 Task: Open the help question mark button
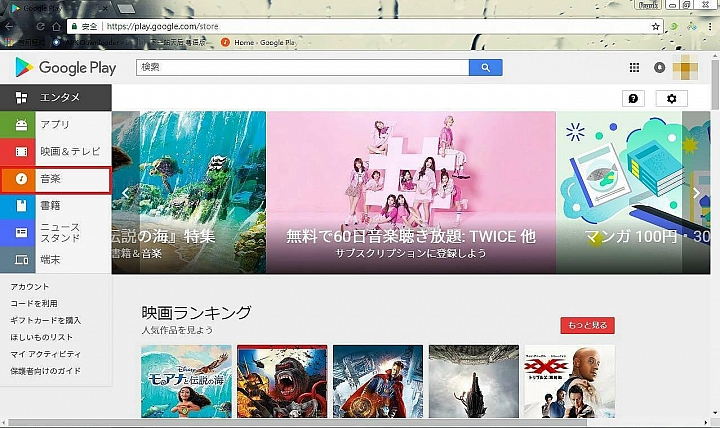633,98
